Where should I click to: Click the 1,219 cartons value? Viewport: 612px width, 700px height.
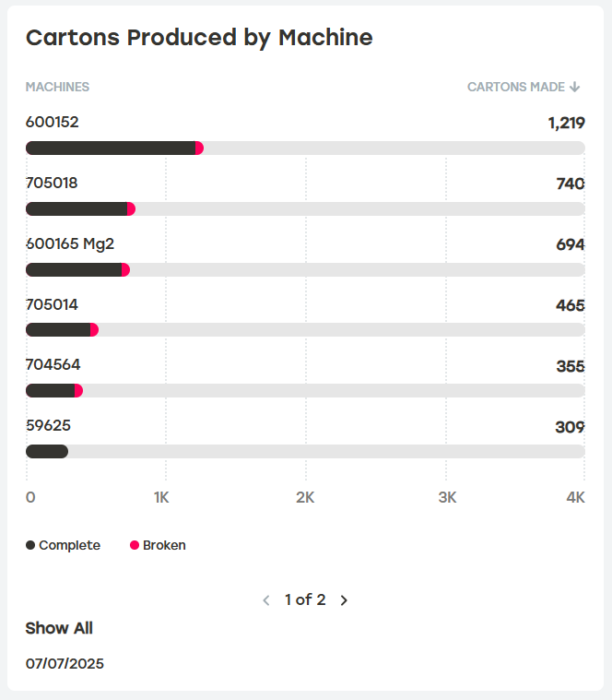566,123
